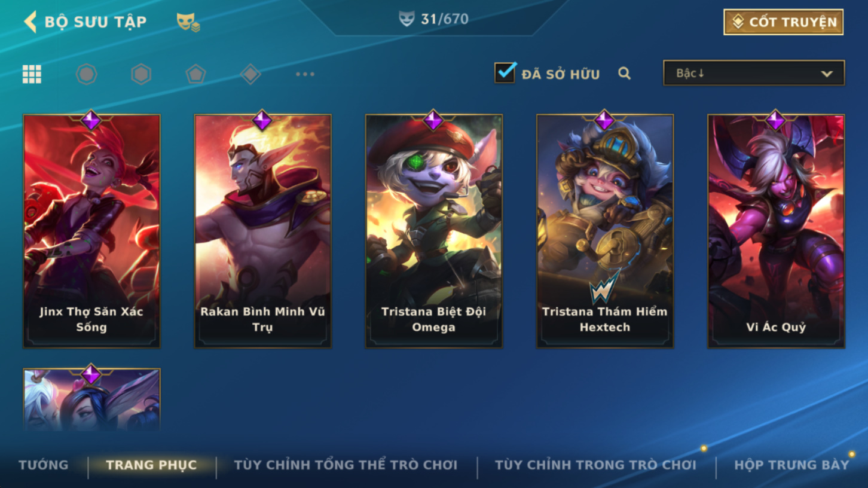This screenshot has height=488, width=868.
Task: Click the CỐT TRUYỆN button
Action: tap(783, 22)
